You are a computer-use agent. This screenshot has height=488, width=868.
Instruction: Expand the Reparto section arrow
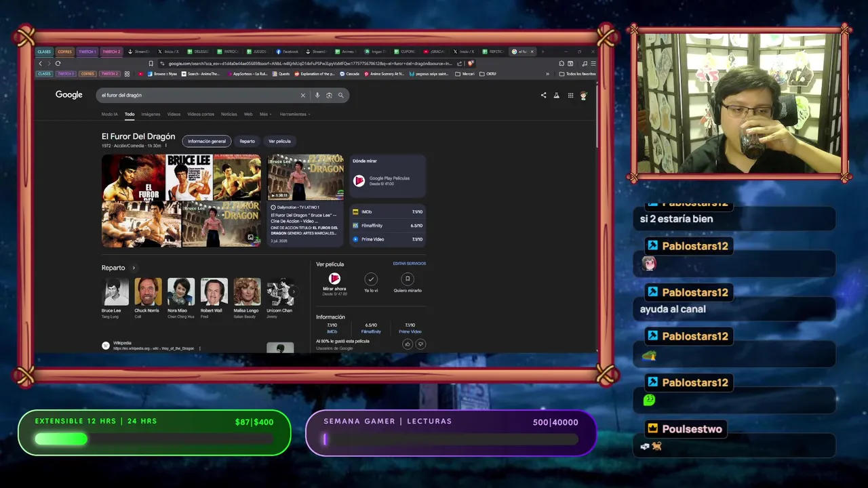coord(134,268)
